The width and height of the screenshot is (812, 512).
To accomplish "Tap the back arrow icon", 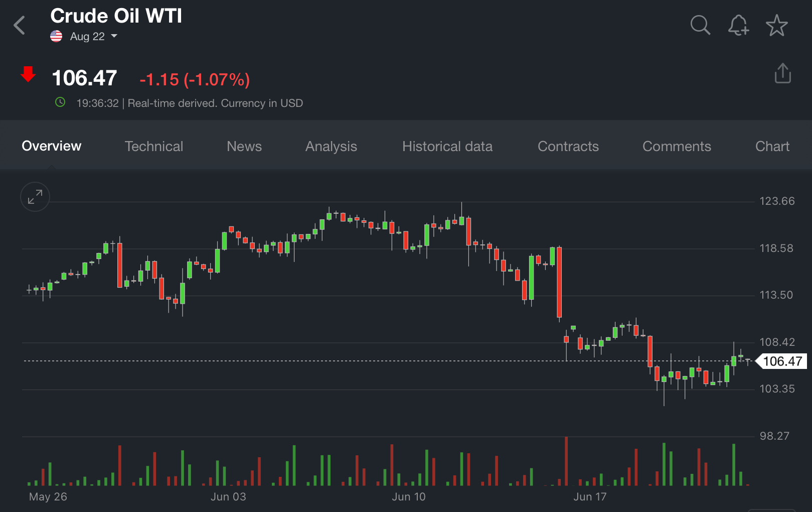I will tap(20, 25).
